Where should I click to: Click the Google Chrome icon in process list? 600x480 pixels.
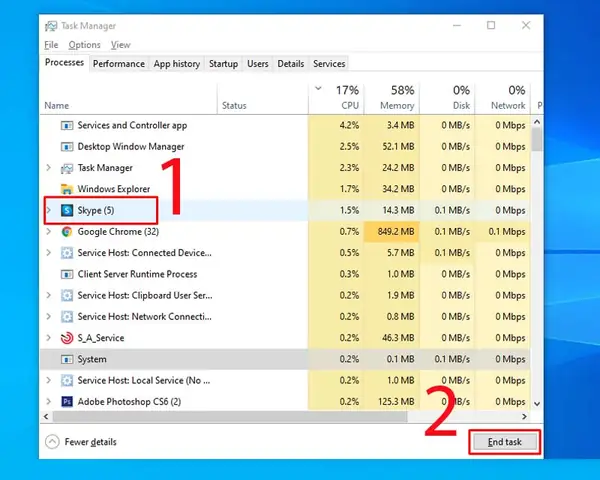(67, 232)
